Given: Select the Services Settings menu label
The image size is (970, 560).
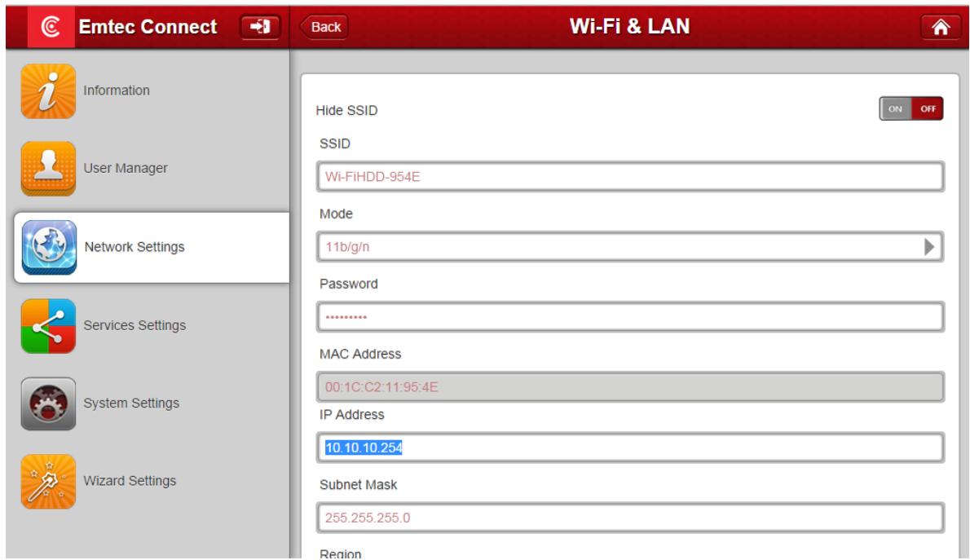Looking at the screenshot, I should [x=134, y=325].
